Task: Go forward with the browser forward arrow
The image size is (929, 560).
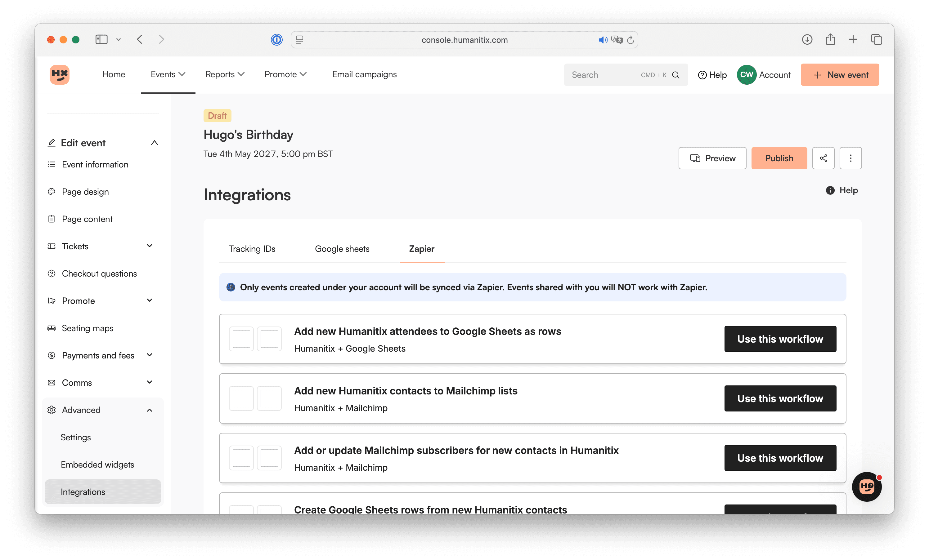Action: (161, 40)
